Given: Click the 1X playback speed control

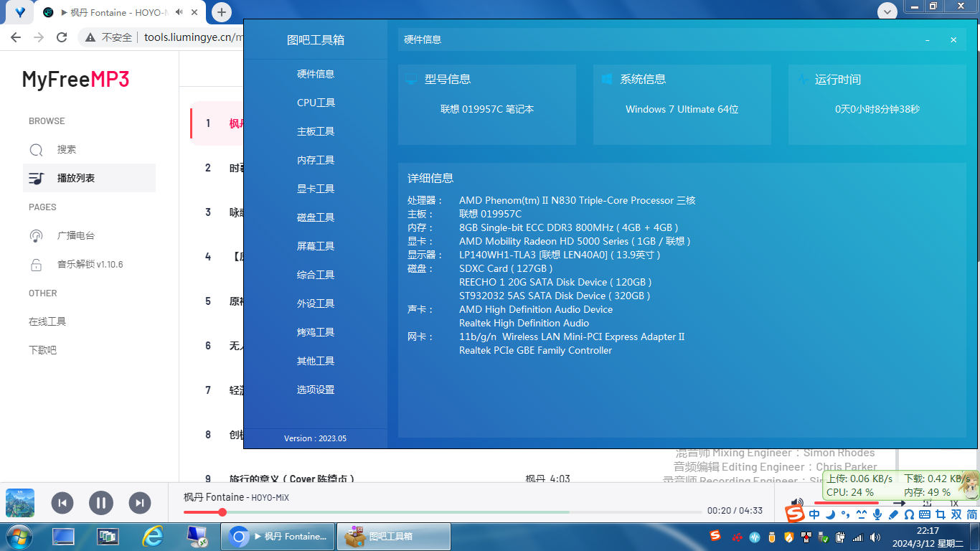Looking at the screenshot, I should tap(953, 503).
